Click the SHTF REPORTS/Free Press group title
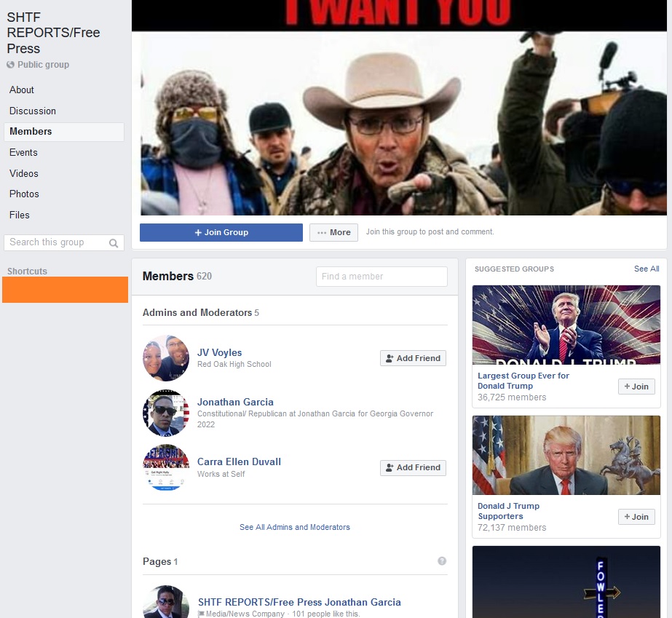Image resolution: width=672 pixels, height=618 pixels. point(53,33)
